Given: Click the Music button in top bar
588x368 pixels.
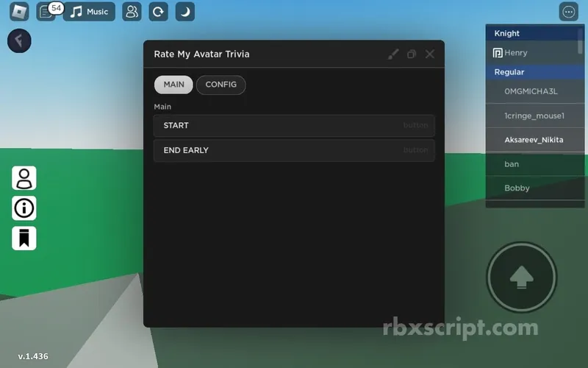Looking at the screenshot, I should 89,12.
